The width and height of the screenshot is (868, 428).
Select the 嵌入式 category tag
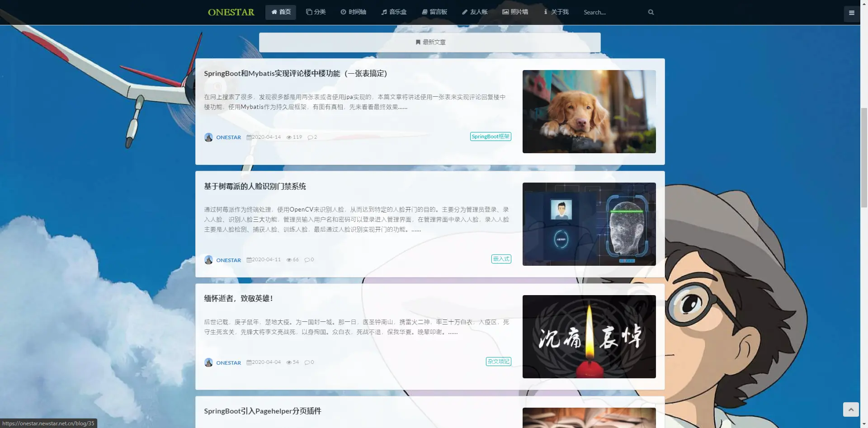pyautogui.click(x=501, y=259)
